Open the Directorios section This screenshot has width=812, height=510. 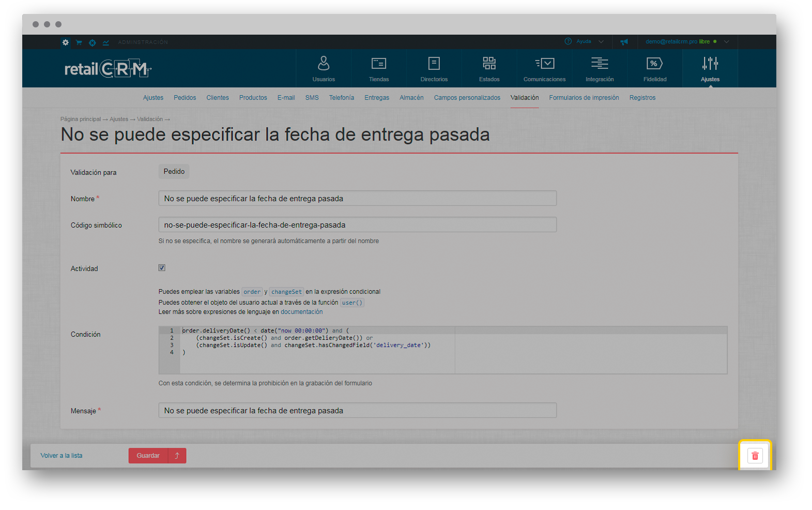click(x=434, y=69)
